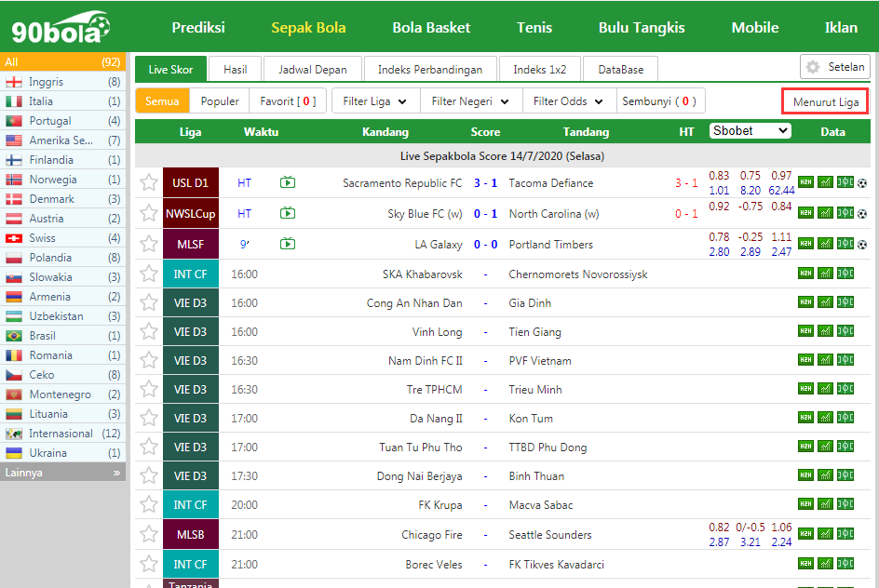Open Prediksi in top navigation

pyautogui.click(x=198, y=27)
